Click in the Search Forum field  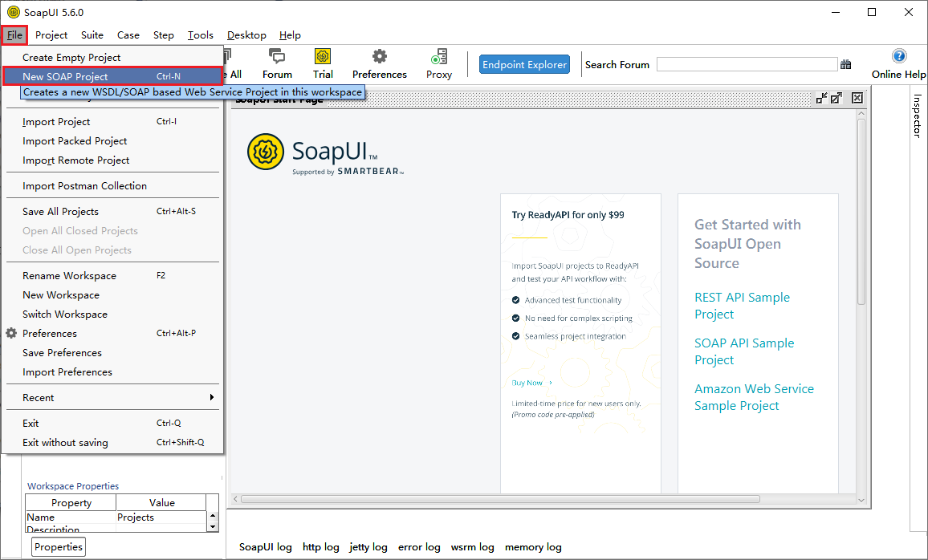click(x=747, y=64)
